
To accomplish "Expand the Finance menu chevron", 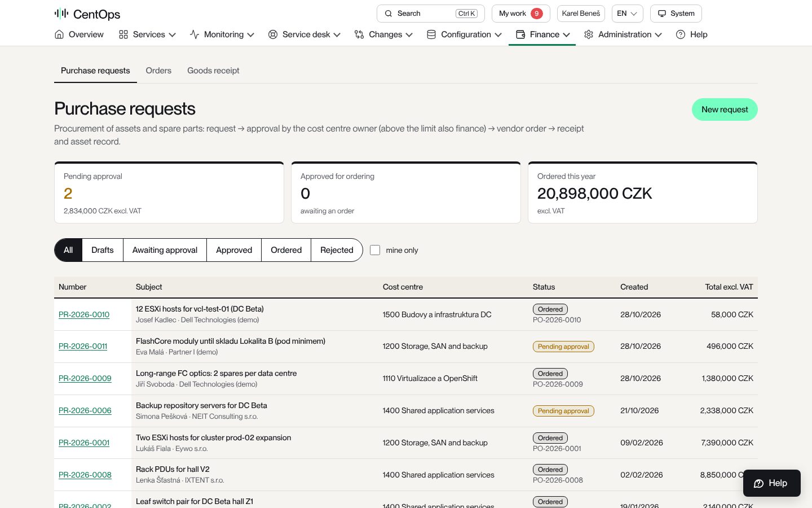I will pyautogui.click(x=567, y=35).
